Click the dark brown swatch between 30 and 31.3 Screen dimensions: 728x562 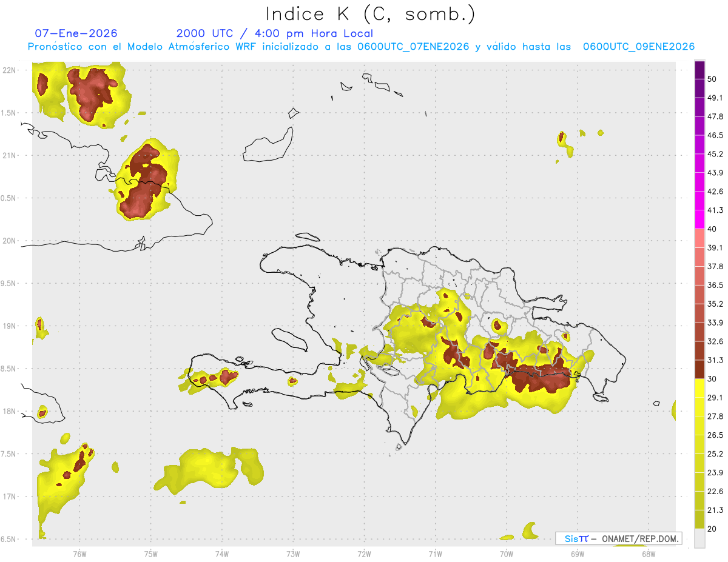699,369
